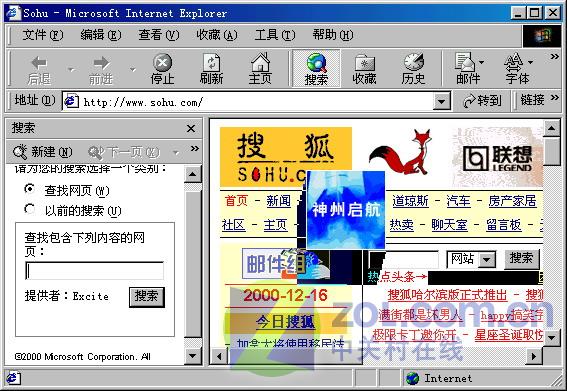The image size is (567, 391).
Task: Open the 文件(F) menu
Action: tap(43, 35)
